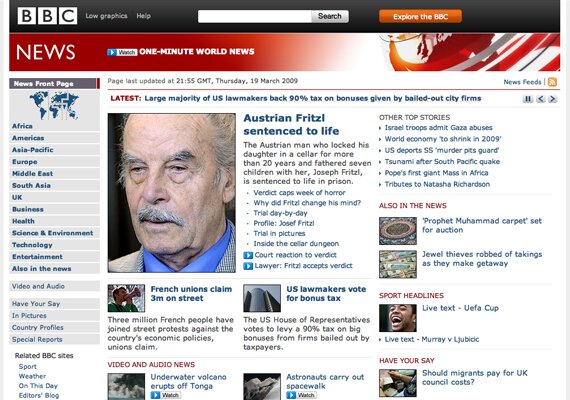Play video icon beside Court reaction to verdict

pos(248,255)
